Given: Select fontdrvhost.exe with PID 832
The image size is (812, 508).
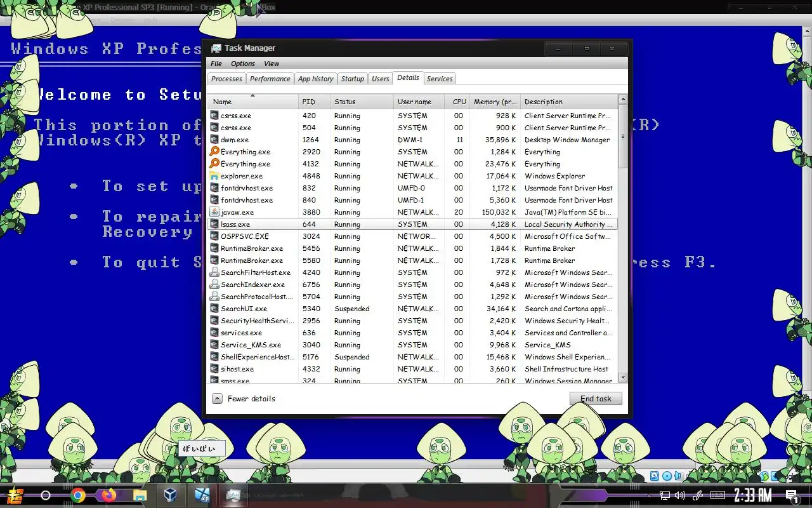Looking at the screenshot, I should (412, 188).
